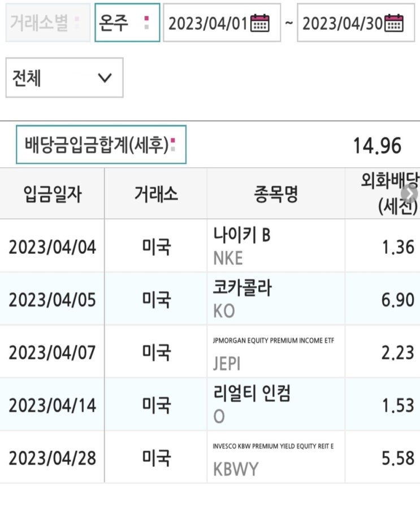Click the KBWY ticker

(236, 469)
